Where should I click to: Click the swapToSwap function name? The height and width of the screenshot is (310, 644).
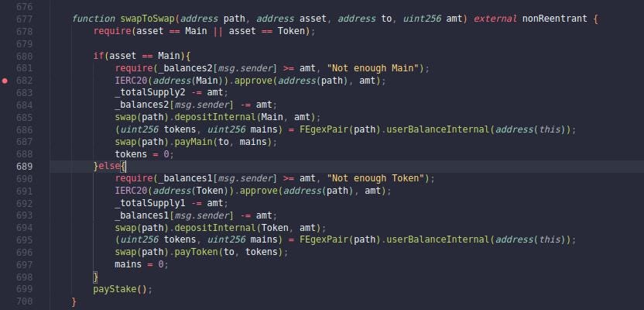[147, 19]
